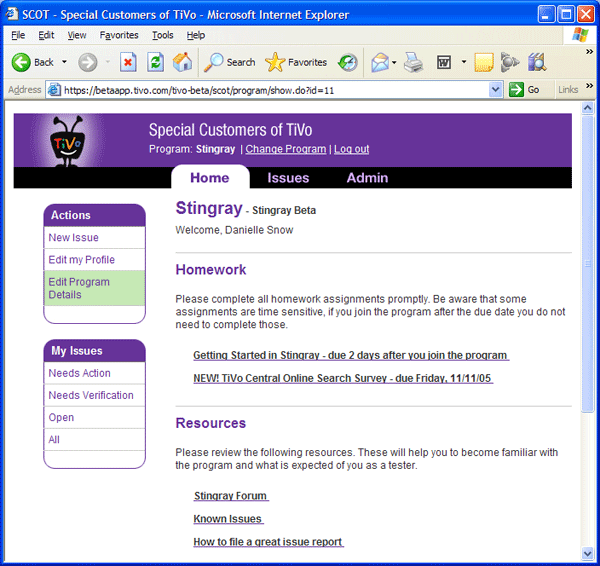Click the vertical scrollbar thumb

[587, 264]
